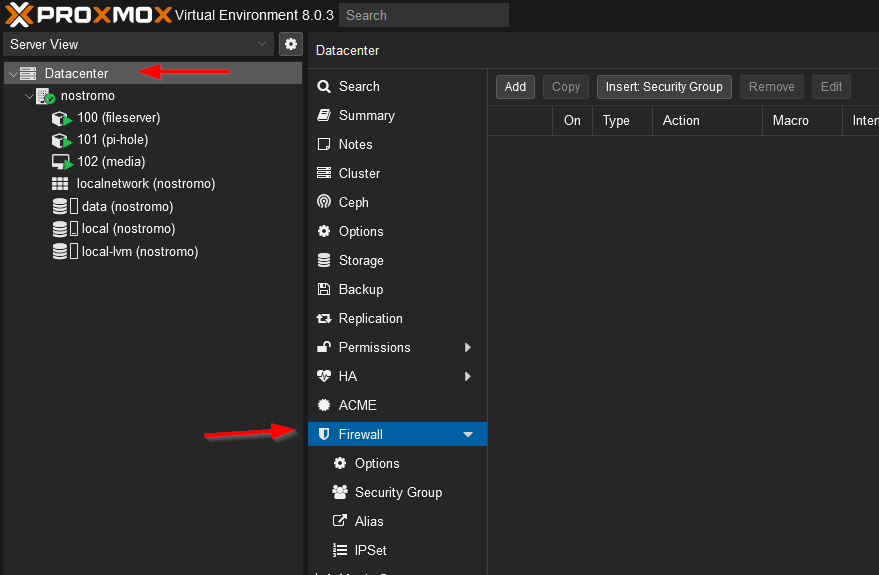Click the On column header
The image size is (879, 575).
[572, 120]
